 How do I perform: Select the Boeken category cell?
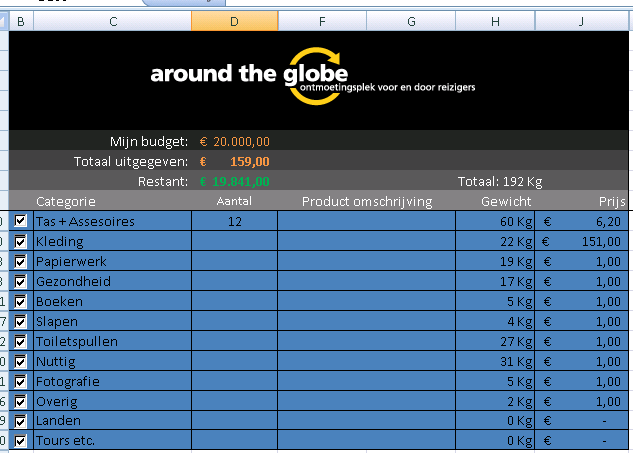(113, 302)
